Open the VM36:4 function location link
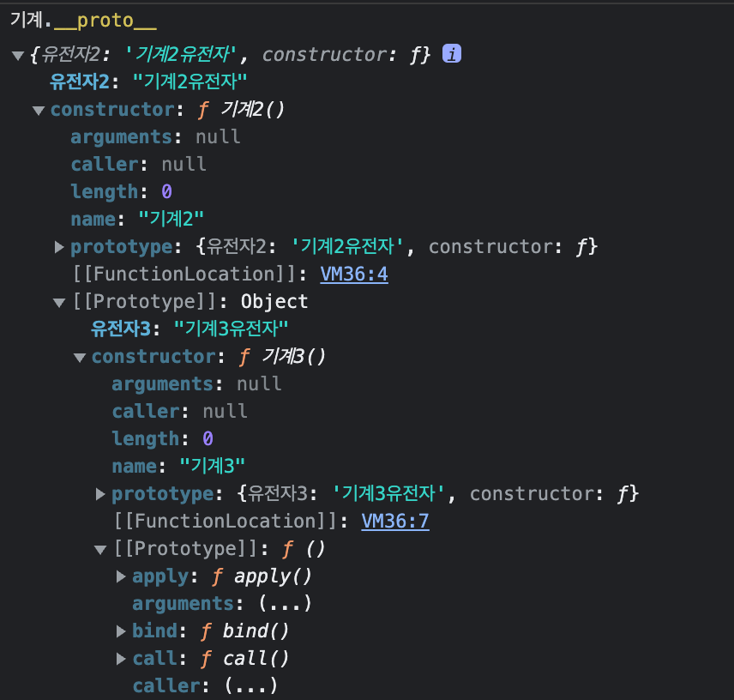 click(354, 274)
